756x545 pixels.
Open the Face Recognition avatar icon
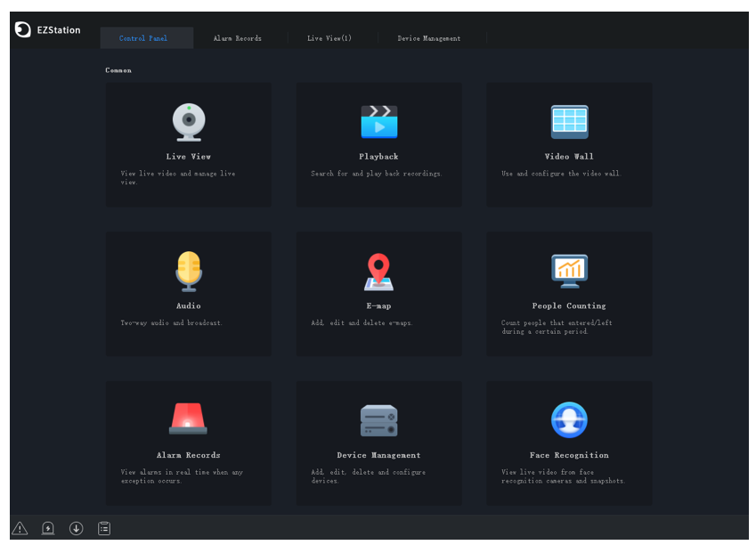pyautogui.click(x=569, y=419)
